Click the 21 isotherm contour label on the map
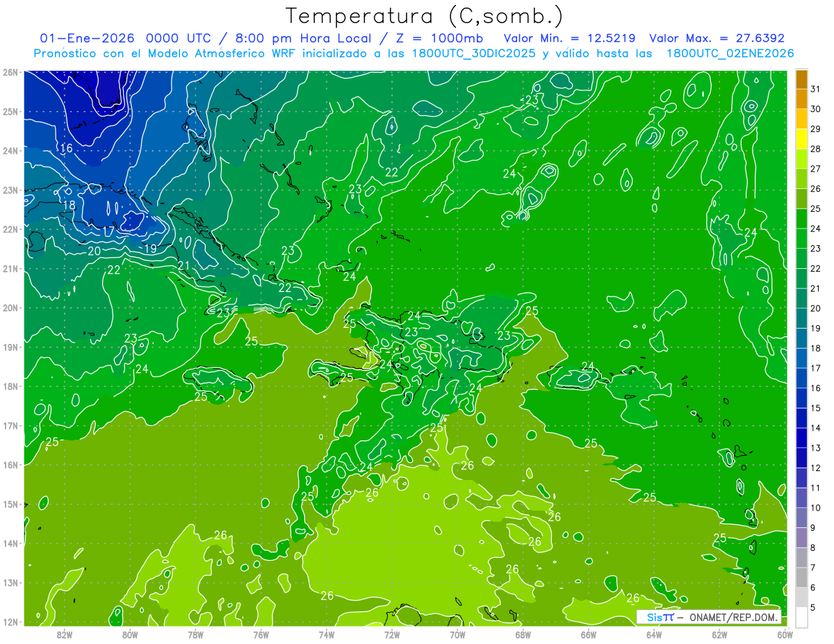Screen dimensions: 834x644 point(183,265)
